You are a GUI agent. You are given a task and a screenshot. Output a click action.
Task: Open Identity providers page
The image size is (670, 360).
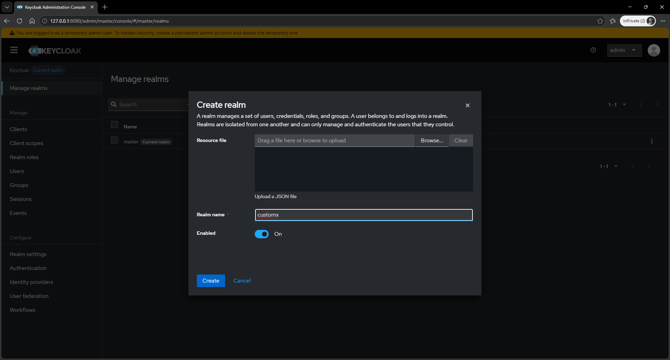pos(31,282)
